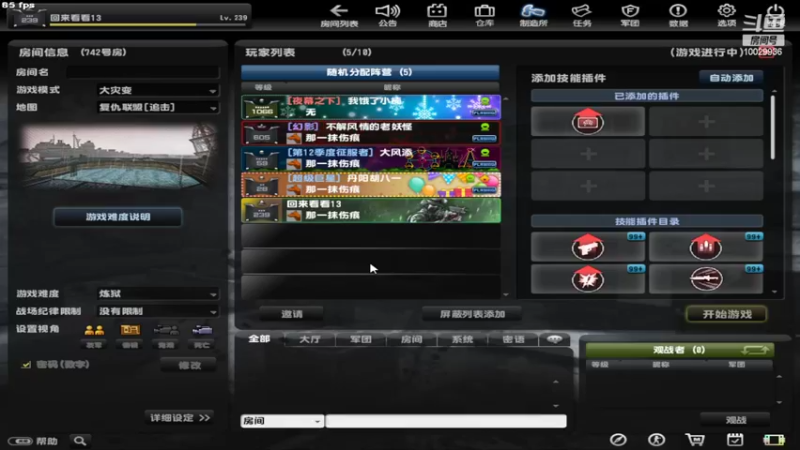Open the battlefield discipline dropdown (没有限制)
Viewport: 800px width, 450px height.
point(158,311)
